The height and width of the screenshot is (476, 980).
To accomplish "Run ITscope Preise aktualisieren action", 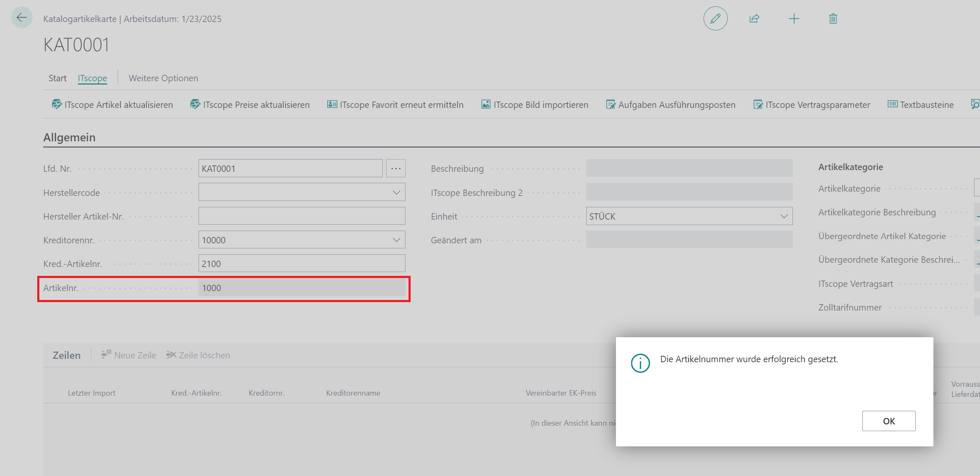I will 250,105.
